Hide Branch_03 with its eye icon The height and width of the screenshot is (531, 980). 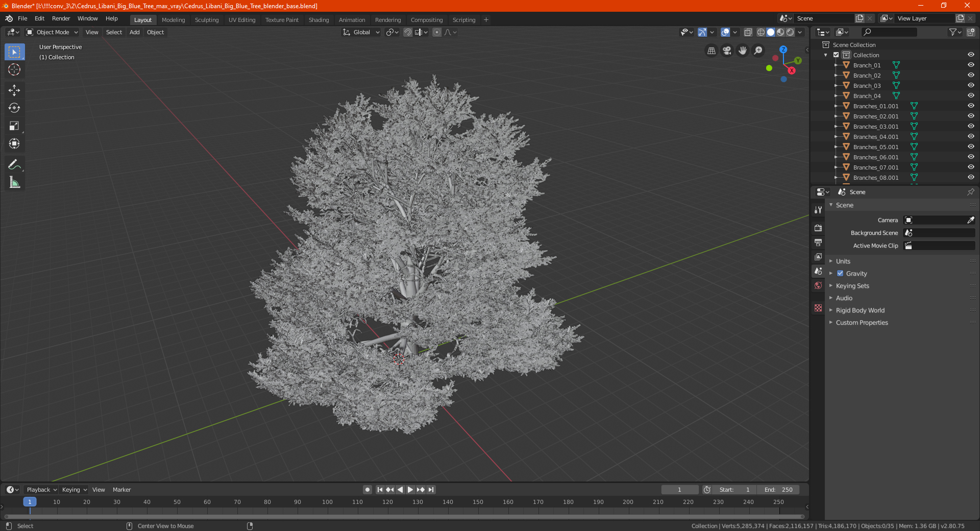971,86
